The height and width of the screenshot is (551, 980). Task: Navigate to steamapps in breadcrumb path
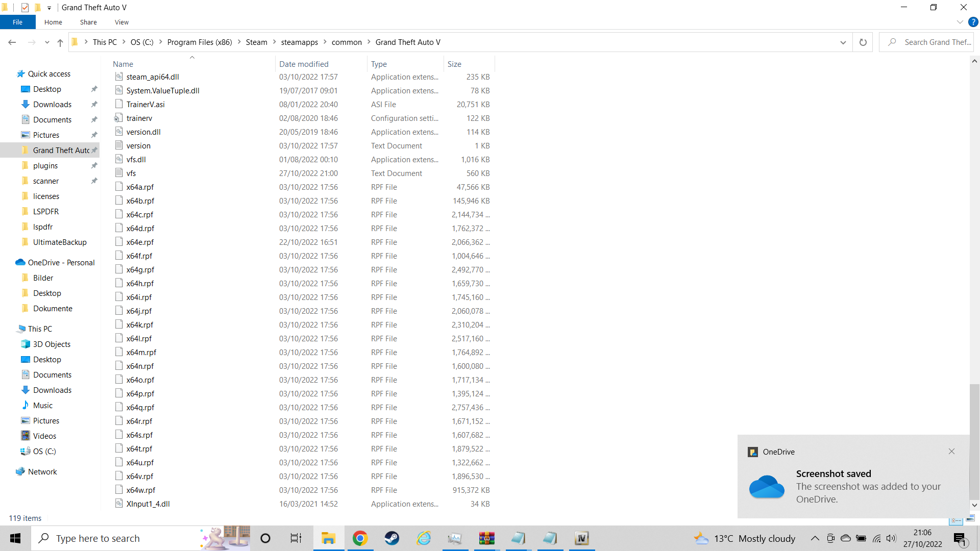pyautogui.click(x=299, y=42)
